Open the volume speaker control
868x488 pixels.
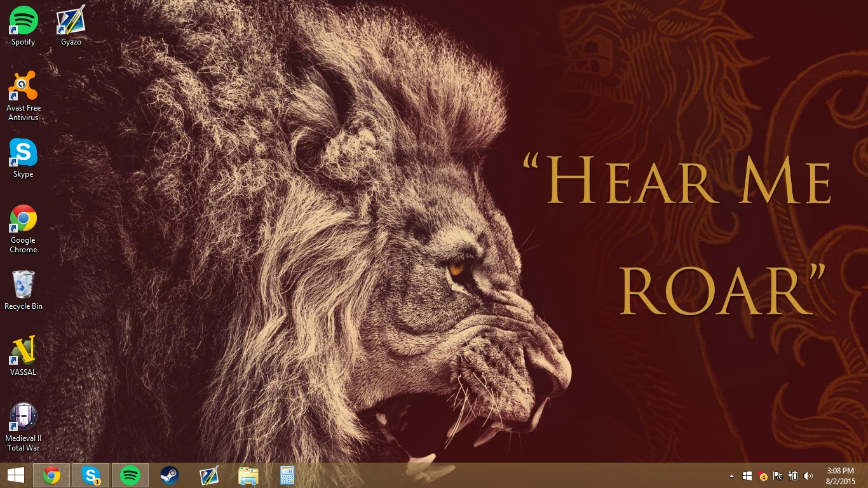(x=808, y=476)
